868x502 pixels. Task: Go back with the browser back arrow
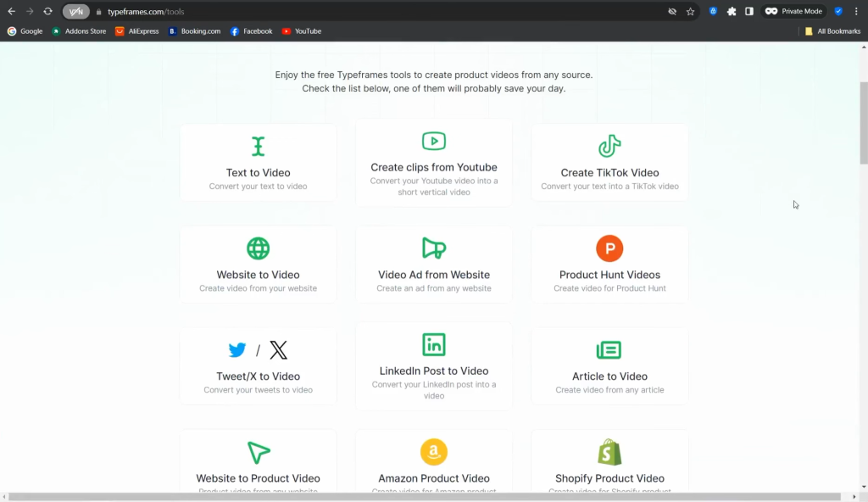12,11
